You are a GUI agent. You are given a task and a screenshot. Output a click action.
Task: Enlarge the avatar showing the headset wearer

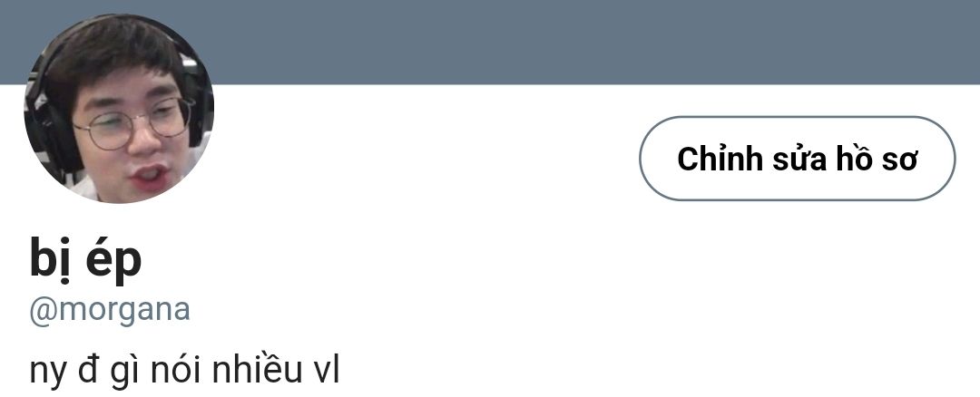click(119, 109)
